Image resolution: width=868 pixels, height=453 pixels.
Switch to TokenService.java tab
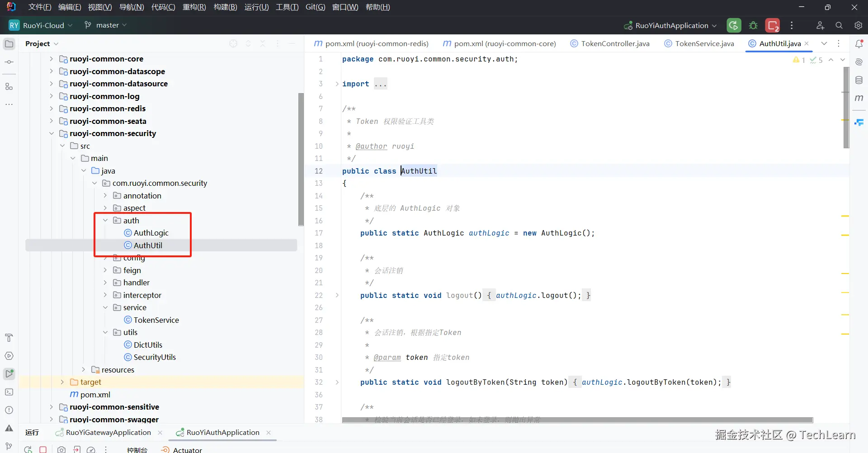[699, 43]
